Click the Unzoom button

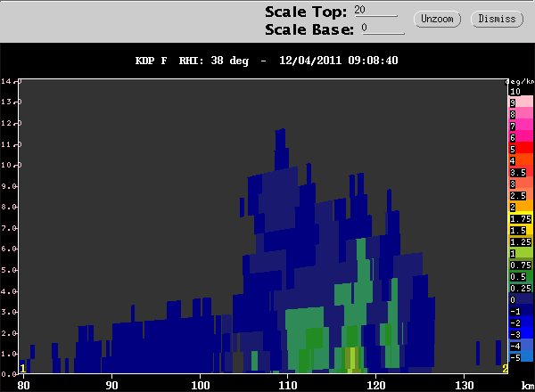tap(437, 19)
